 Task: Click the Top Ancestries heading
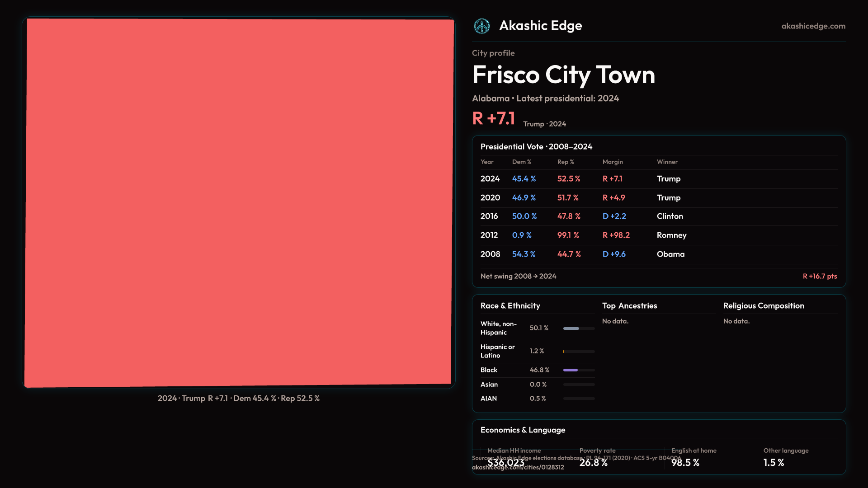pos(629,306)
